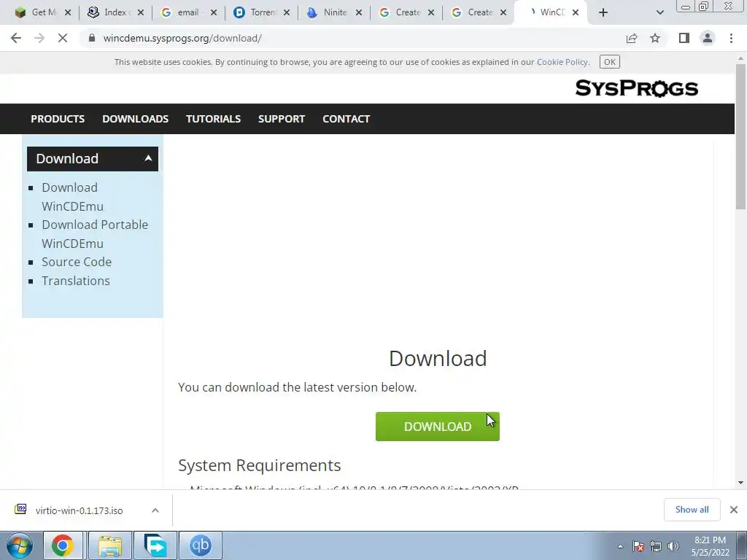Open Download WinCDEmu sidebar link
This screenshot has width=747, height=560.
tap(72, 197)
